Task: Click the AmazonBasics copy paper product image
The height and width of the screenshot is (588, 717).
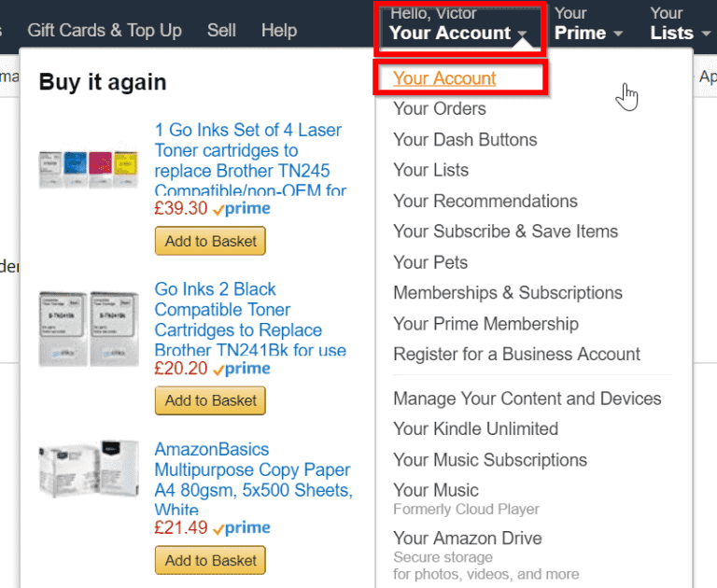Action: coord(89,469)
